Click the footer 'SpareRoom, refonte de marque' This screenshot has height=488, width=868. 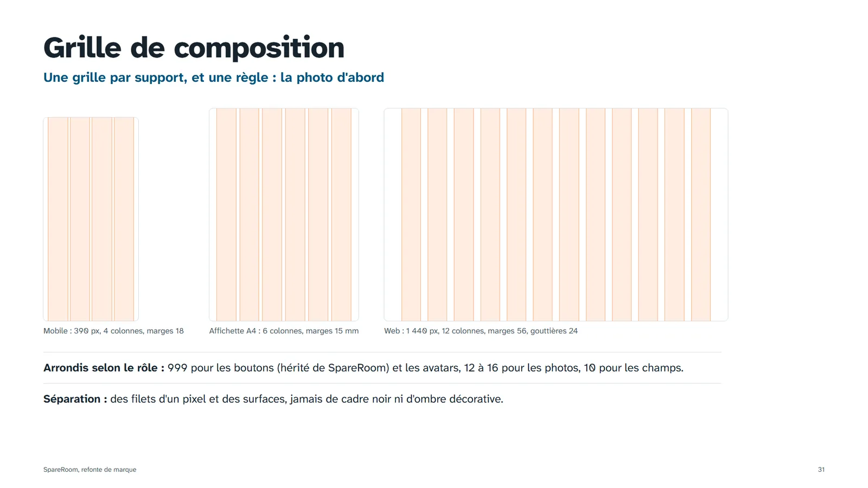(x=90, y=470)
